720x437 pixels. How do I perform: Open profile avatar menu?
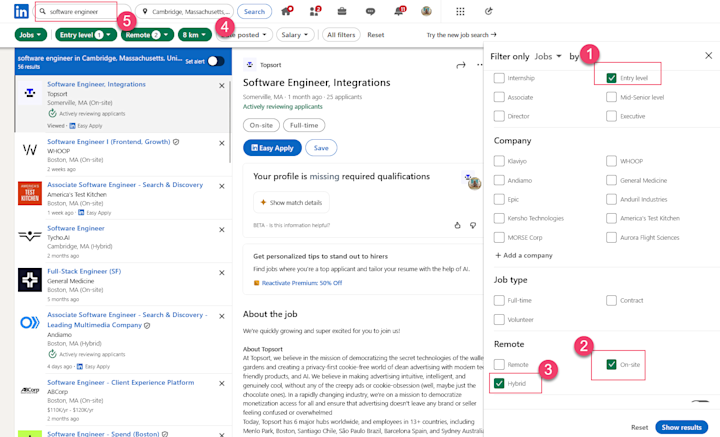426,11
